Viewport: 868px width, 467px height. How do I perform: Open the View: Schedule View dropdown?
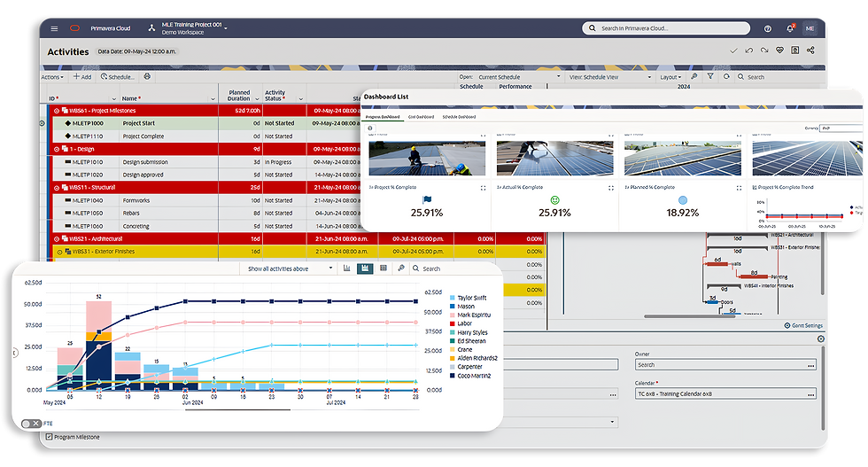(x=610, y=77)
